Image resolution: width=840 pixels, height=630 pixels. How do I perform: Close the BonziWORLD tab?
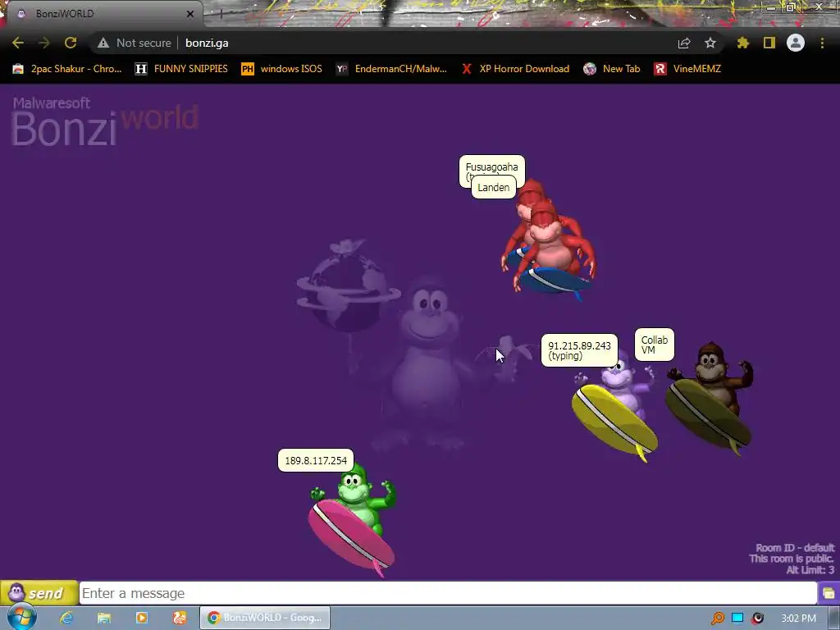pos(189,14)
